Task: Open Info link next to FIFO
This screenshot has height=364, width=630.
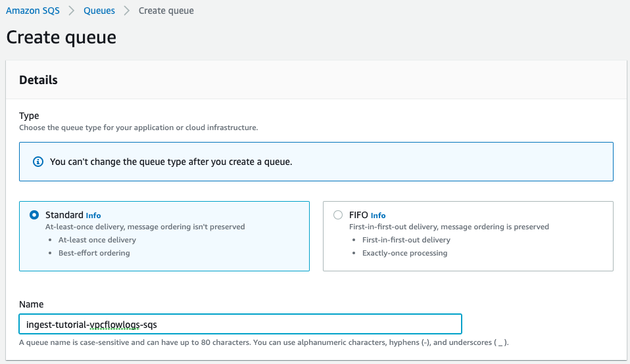Action: point(378,216)
